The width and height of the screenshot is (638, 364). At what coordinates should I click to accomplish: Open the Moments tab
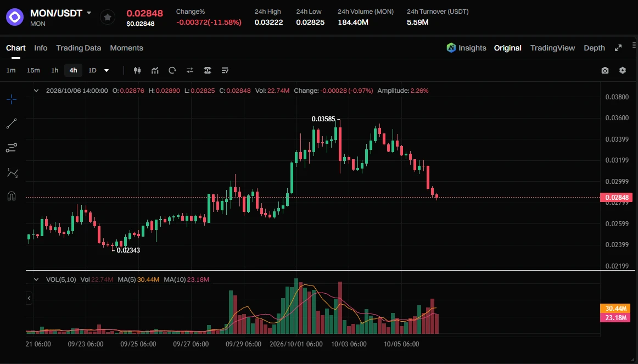click(x=126, y=48)
